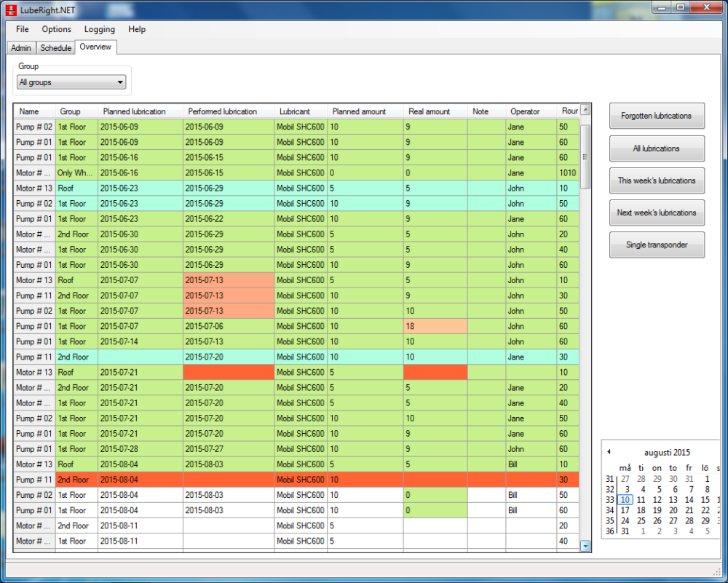Click the table scrollbar up arrow
The width and height of the screenshot is (728, 583).
pos(585,111)
